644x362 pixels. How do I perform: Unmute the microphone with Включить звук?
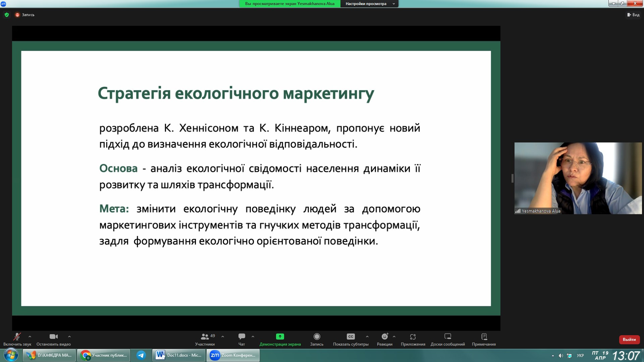click(17, 339)
